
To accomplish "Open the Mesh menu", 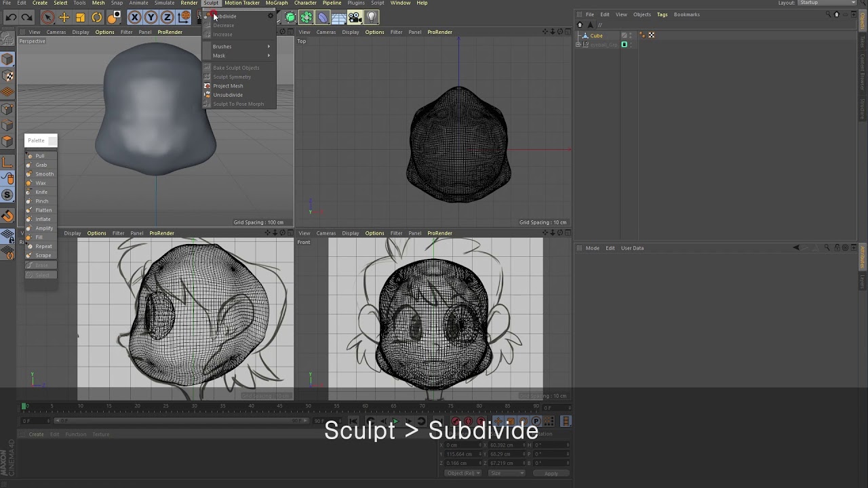I will (98, 3).
